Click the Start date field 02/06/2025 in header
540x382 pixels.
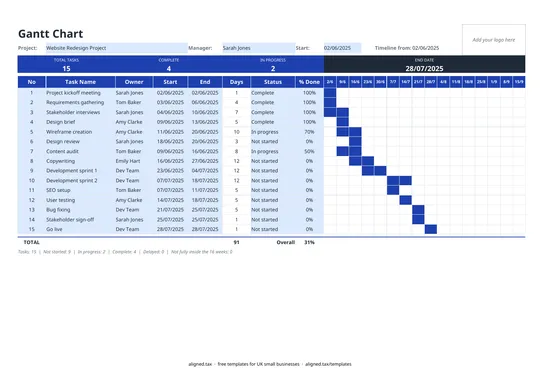[x=342, y=48]
